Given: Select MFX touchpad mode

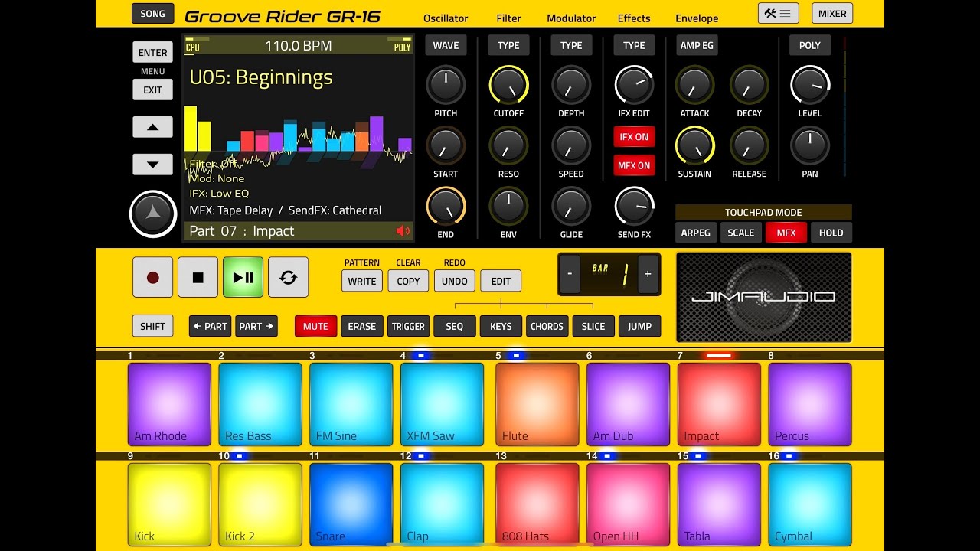Looking at the screenshot, I should click(786, 233).
